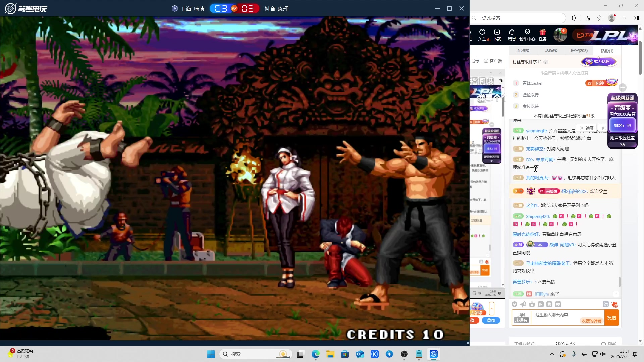The width and height of the screenshot is (644, 362).
Task: Collapse the 超级粉丝团 widget with minus button
Action: (623, 87)
